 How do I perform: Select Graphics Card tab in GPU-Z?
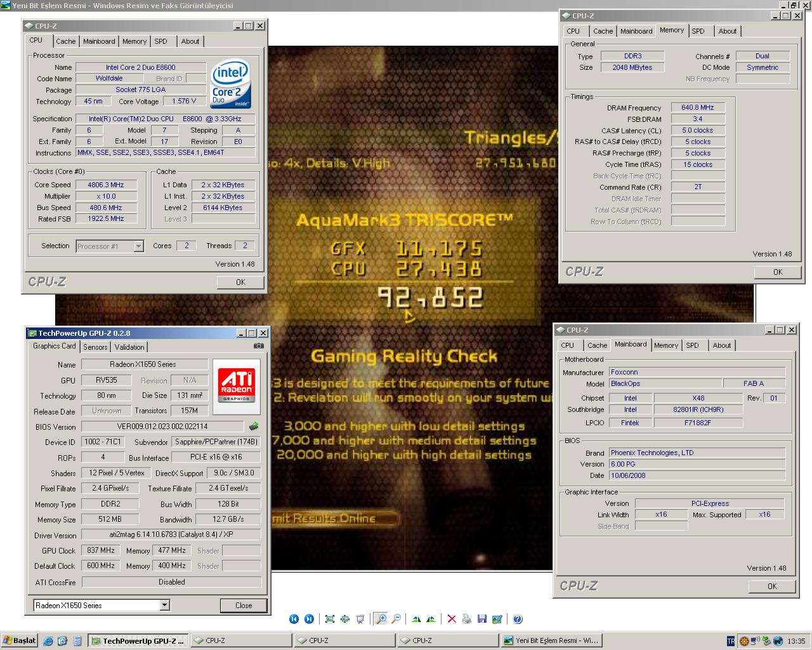pyautogui.click(x=55, y=346)
